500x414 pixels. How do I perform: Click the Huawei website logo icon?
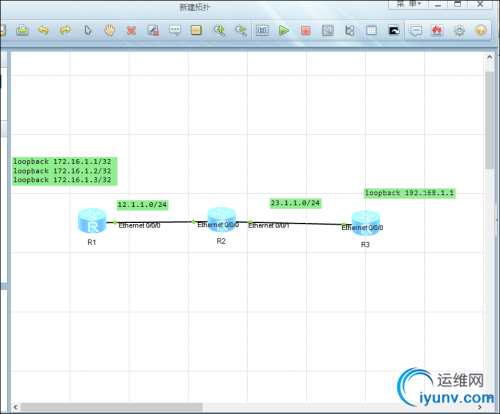point(437,31)
